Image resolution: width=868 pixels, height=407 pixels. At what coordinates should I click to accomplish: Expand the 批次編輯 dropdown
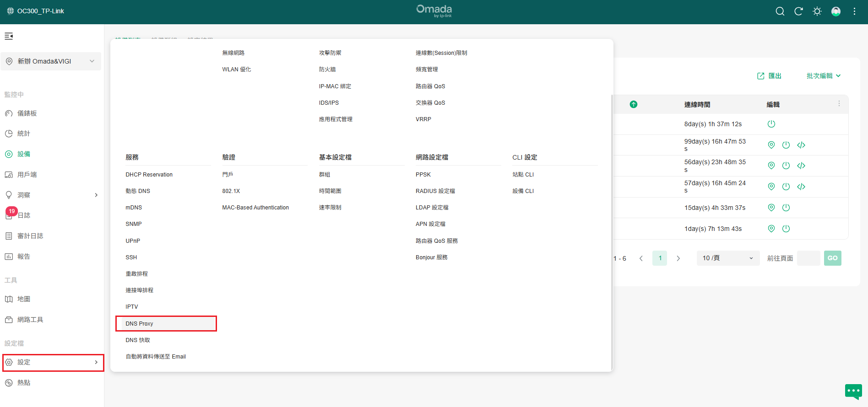click(x=823, y=76)
